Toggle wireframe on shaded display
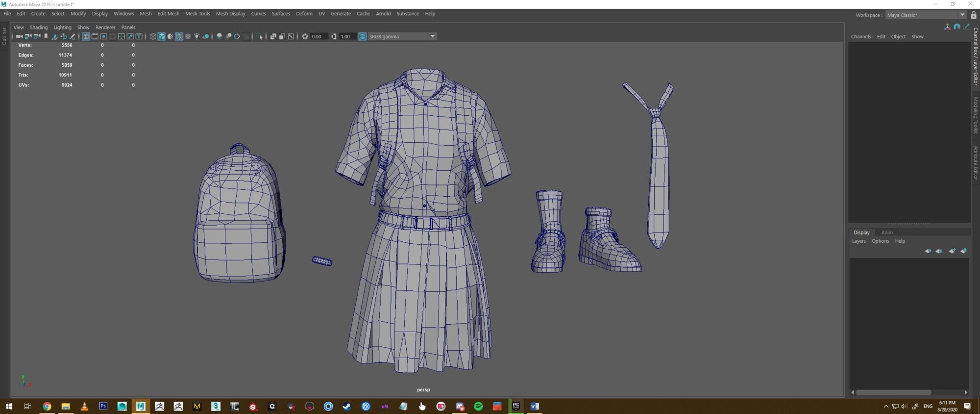Viewport: 980px width, 414px height. 179,36
